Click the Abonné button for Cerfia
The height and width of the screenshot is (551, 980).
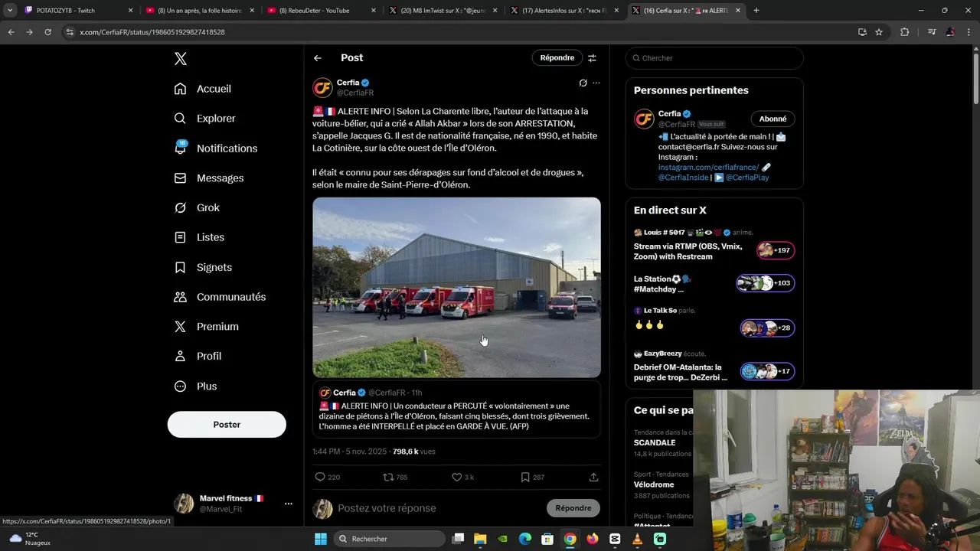[x=773, y=119]
